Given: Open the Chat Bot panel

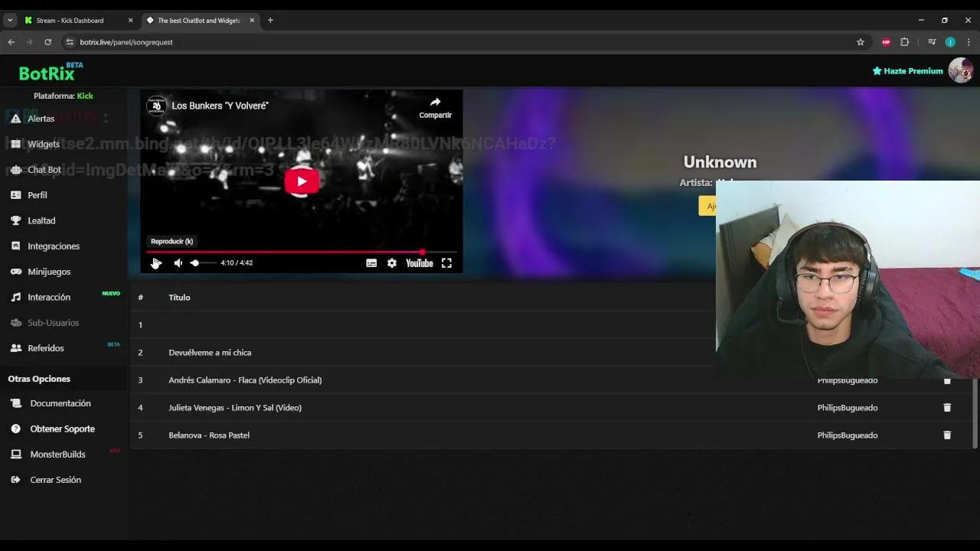Looking at the screenshot, I should point(44,169).
